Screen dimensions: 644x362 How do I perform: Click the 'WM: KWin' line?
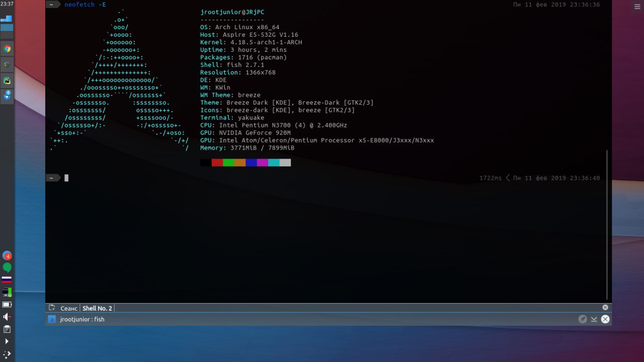215,88
